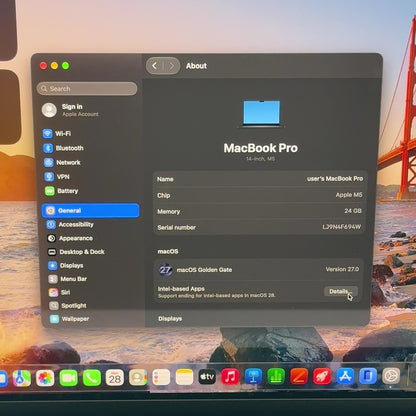This screenshot has width=416, height=416.
Task: Go forward with the right chevron
Action: 172,66
